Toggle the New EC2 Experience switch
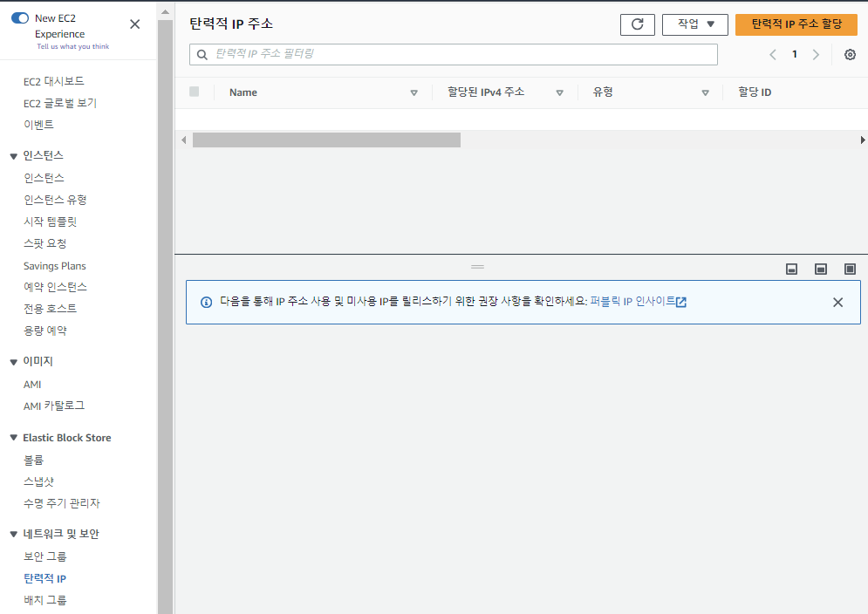The height and width of the screenshot is (614, 868). [20, 18]
